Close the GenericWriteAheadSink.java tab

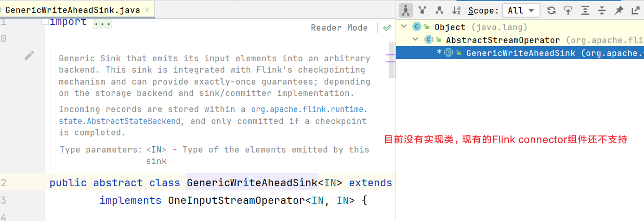[148, 10]
